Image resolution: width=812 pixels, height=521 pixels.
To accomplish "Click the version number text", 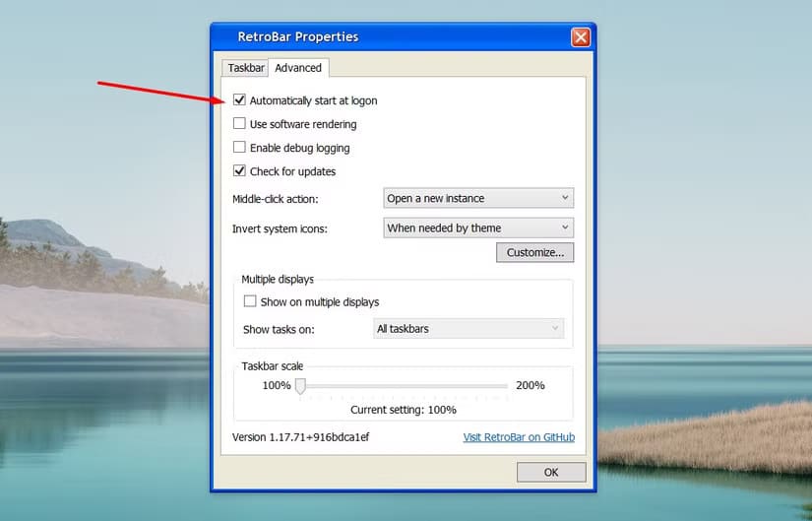I will click(x=300, y=437).
